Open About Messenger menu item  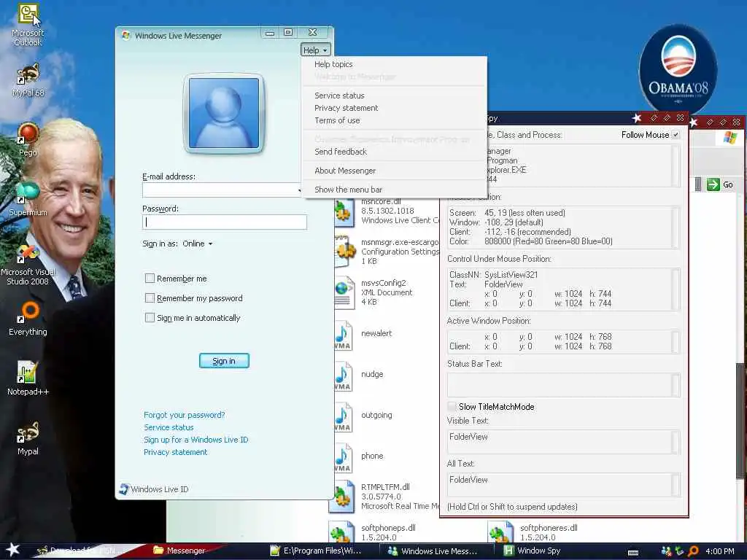pyautogui.click(x=345, y=171)
